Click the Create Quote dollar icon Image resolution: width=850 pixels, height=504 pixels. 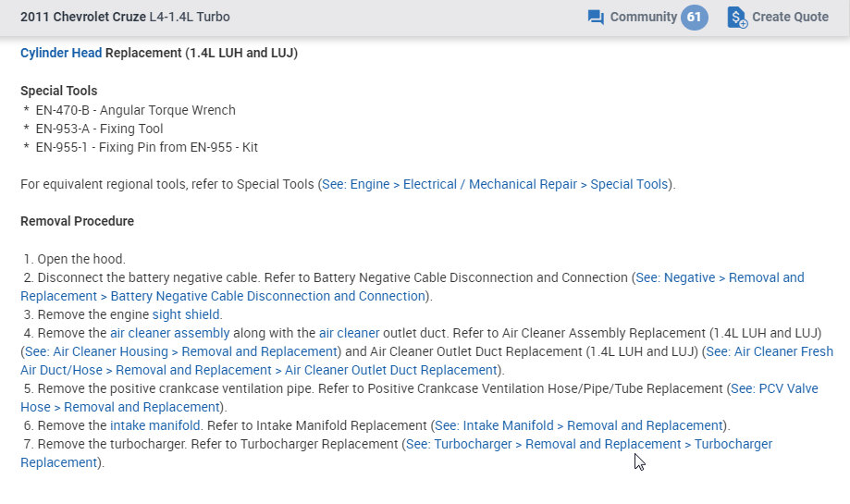(x=736, y=18)
